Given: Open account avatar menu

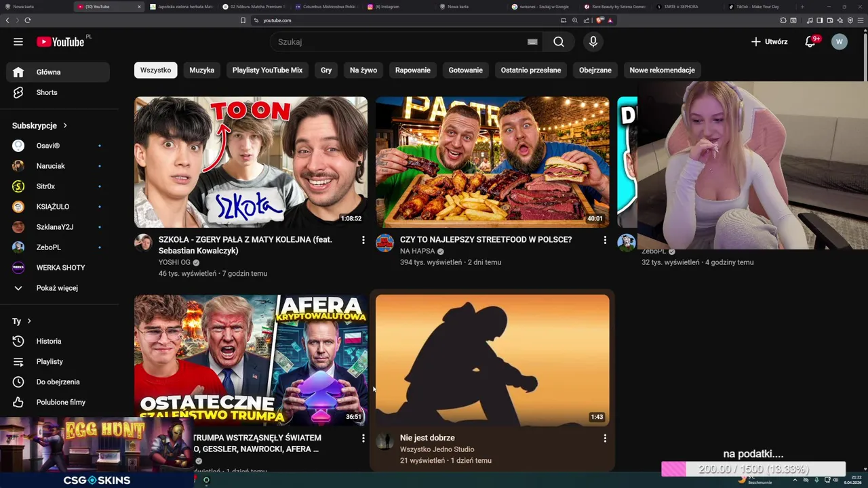Looking at the screenshot, I should (840, 42).
